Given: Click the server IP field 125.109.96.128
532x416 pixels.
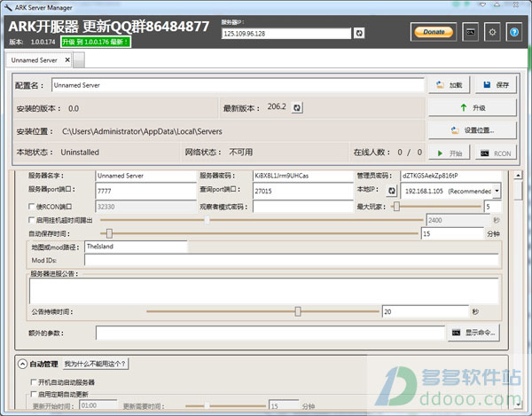Looking at the screenshot, I should (286, 34).
